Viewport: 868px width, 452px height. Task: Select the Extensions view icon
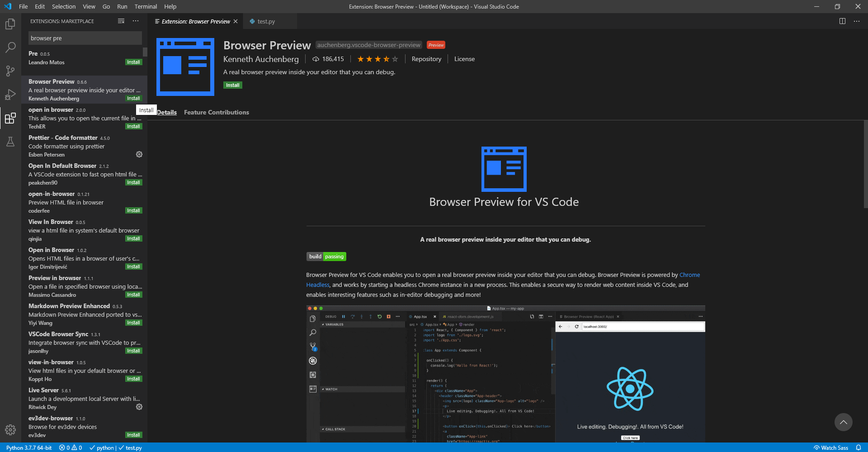click(10, 118)
